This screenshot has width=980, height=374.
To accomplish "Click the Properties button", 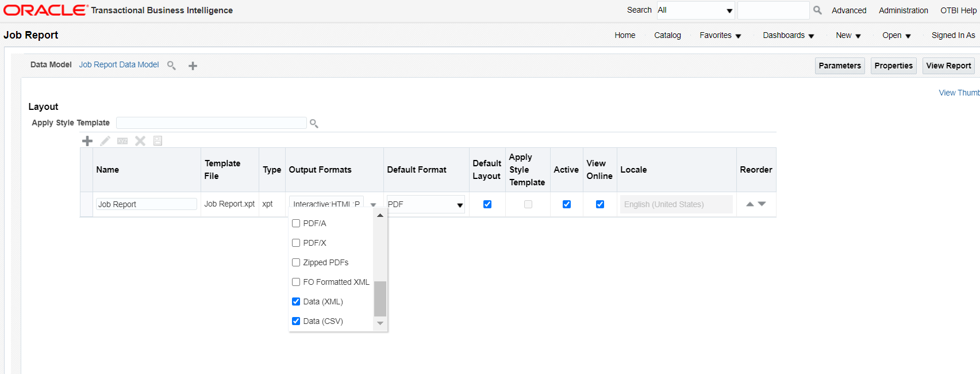I will coord(894,66).
